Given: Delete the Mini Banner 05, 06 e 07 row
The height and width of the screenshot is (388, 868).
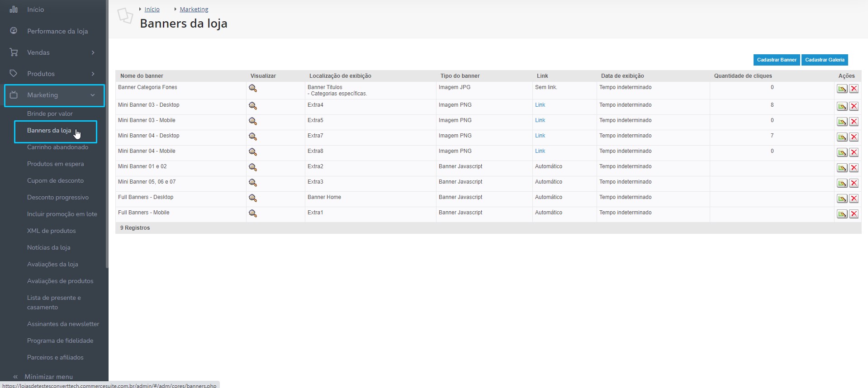Looking at the screenshot, I should [x=854, y=184].
